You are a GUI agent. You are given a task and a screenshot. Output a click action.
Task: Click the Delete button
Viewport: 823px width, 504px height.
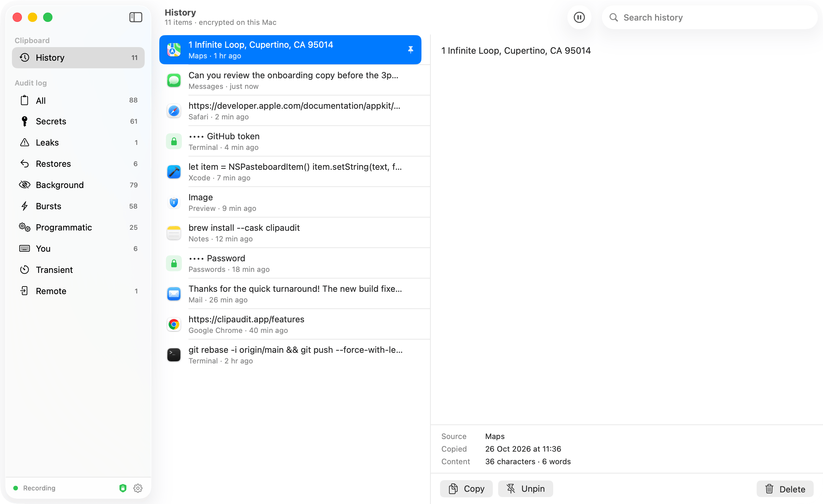click(x=785, y=489)
